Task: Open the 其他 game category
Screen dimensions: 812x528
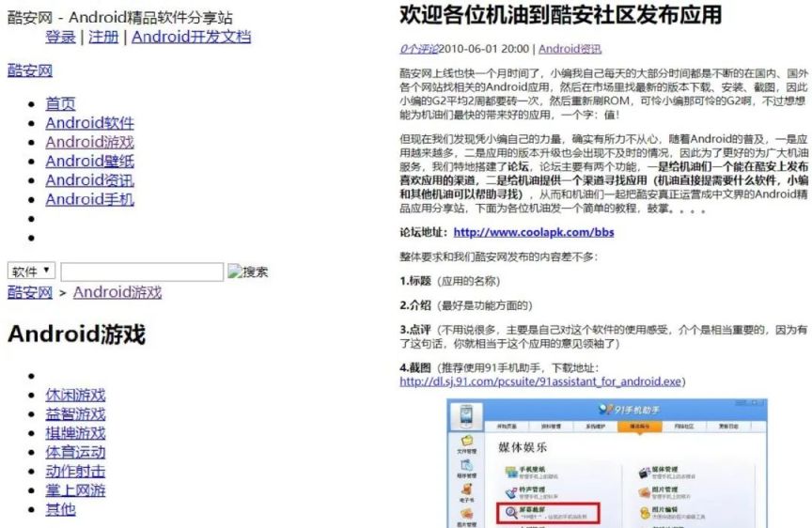Action: [60, 509]
